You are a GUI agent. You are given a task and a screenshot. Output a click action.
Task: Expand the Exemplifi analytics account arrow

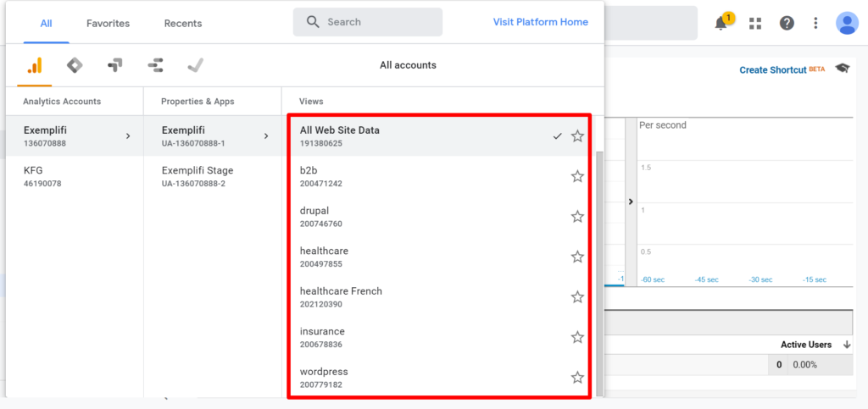(x=128, y=136)
